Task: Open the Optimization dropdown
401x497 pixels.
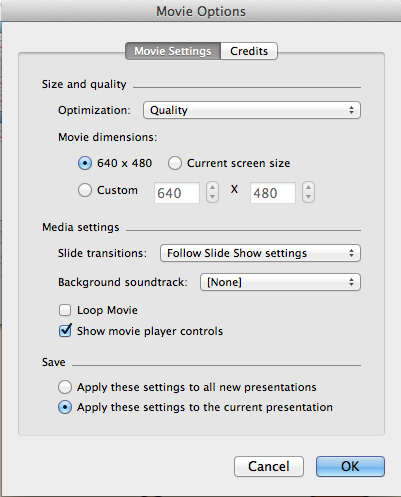Action: pos(252,110)
